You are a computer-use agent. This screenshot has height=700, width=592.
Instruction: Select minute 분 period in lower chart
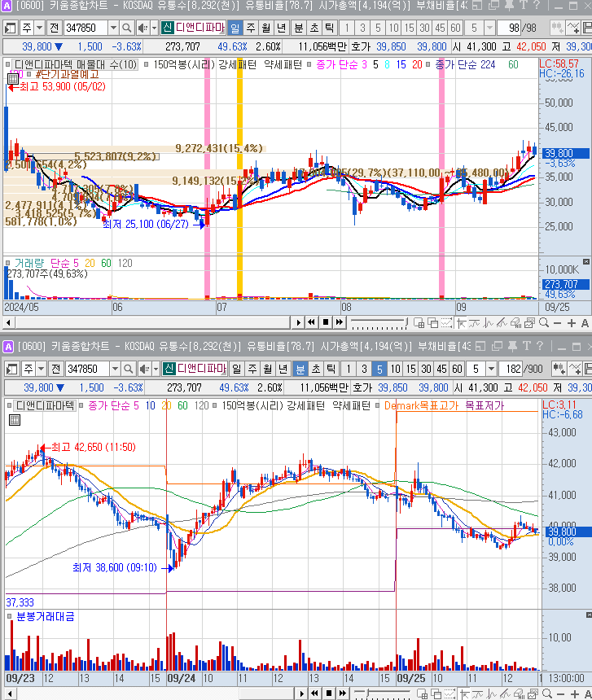[300, 370]
